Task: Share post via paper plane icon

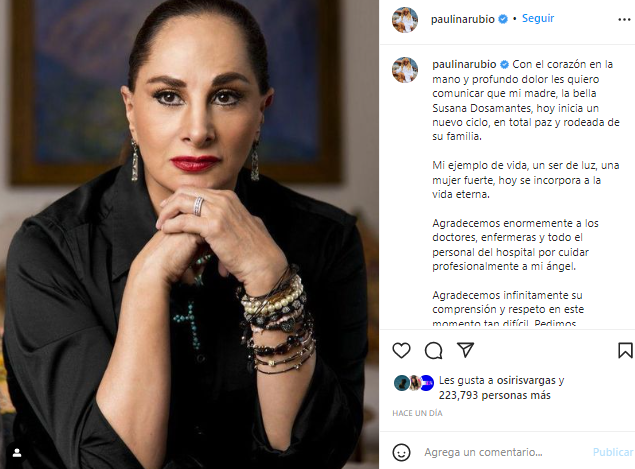Action: (465, 350)
